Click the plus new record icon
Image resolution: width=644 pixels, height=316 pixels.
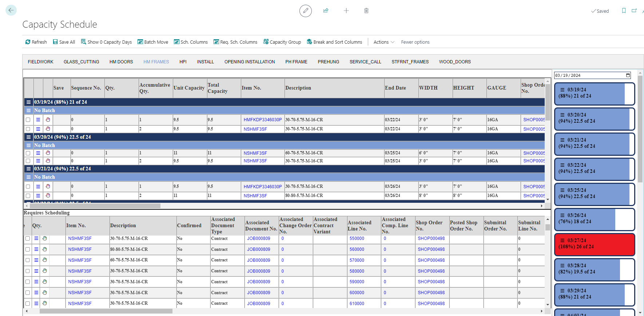click(x=346, y=11)
